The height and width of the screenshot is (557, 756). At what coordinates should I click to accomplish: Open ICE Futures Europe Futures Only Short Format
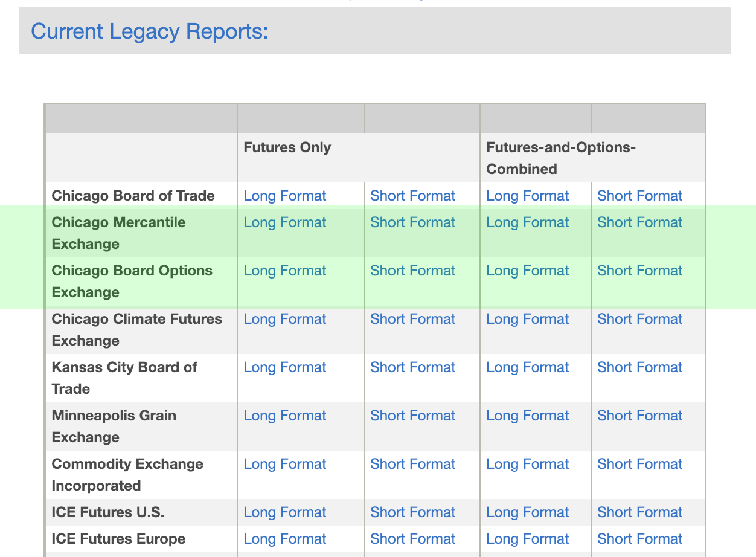point(412,539)
